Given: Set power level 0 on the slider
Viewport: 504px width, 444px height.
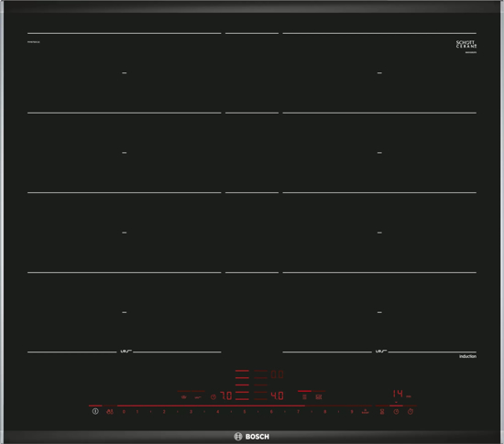Looking at the screenshot, I should (124, 412).
